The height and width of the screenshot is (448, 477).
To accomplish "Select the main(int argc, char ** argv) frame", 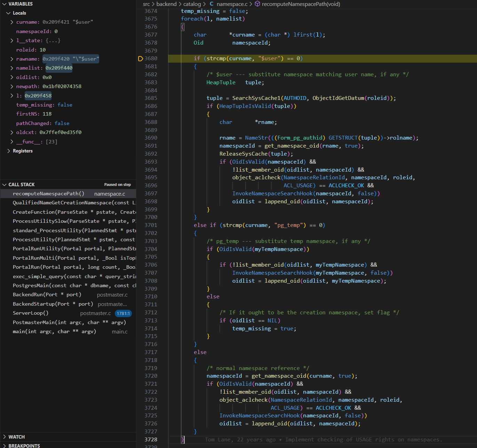I will click(54, 331).
